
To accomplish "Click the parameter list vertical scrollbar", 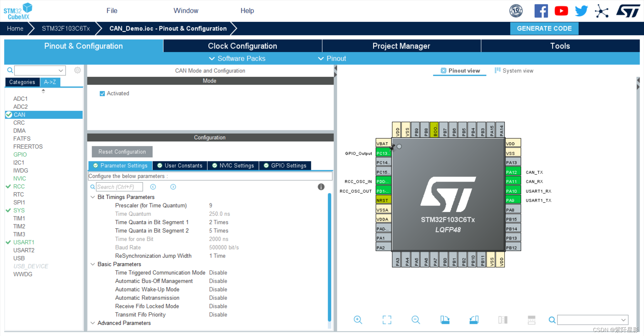I will pyautogui.click(x=329, y=257).
